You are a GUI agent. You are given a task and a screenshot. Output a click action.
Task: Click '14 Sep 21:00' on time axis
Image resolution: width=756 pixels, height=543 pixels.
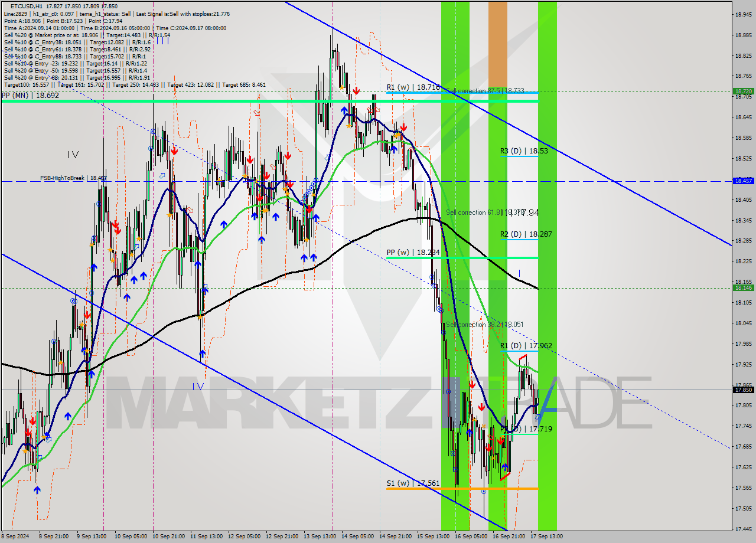tap(395, 537)
